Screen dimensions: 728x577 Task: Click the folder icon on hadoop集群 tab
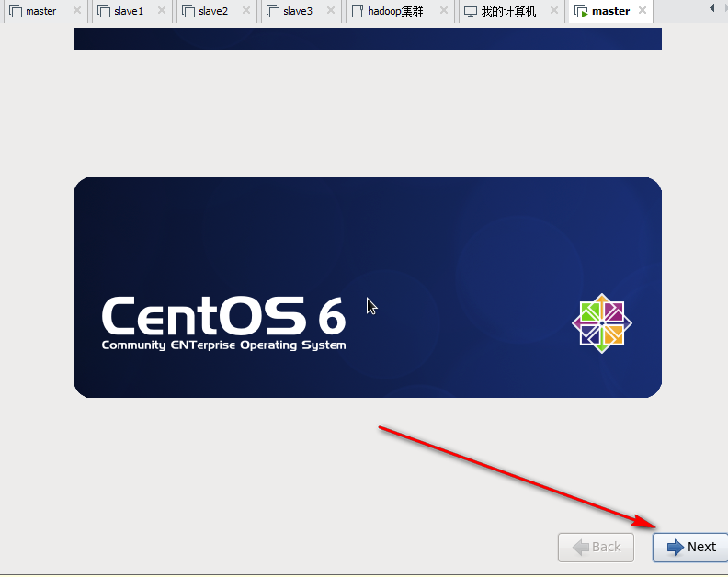(x=357, y=11)
